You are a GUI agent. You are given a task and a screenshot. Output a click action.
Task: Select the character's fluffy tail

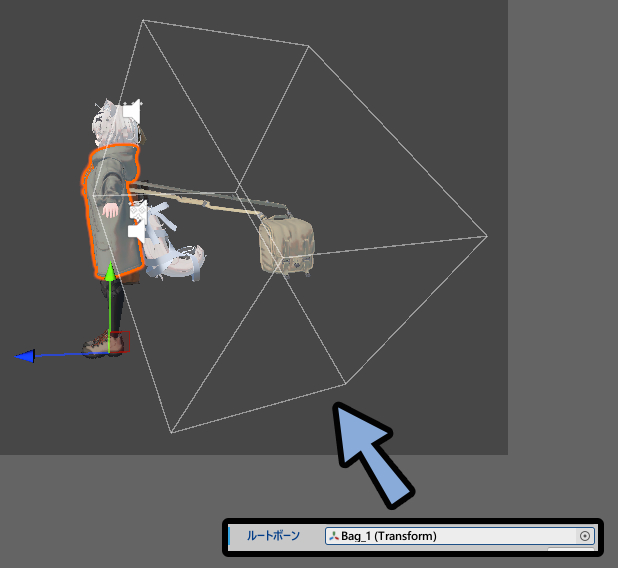click(x=176, y=256)
